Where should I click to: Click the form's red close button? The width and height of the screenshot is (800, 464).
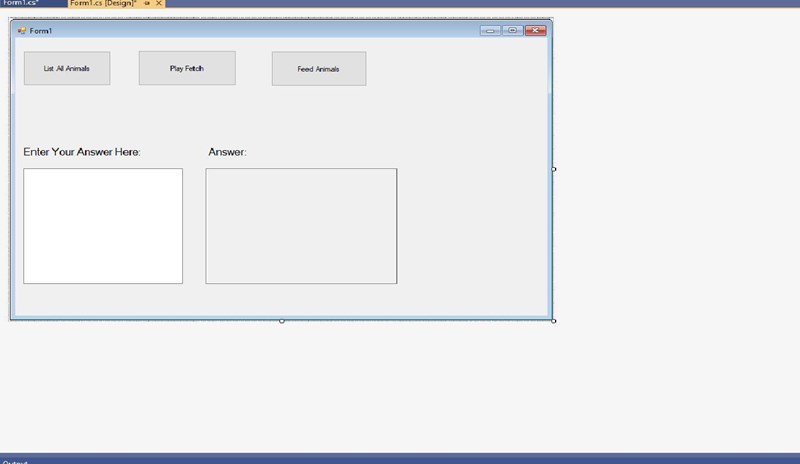[x=536, y=30]
